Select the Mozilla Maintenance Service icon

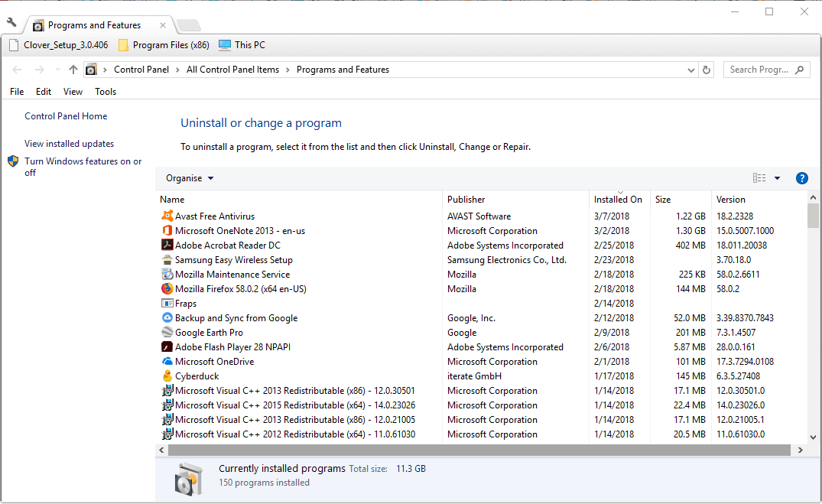[167, 275]
